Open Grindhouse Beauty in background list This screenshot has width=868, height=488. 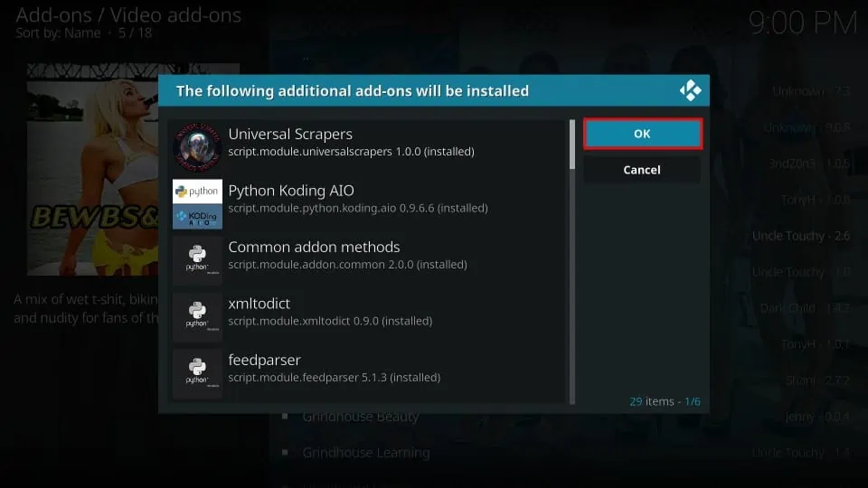tap(361, 416)
